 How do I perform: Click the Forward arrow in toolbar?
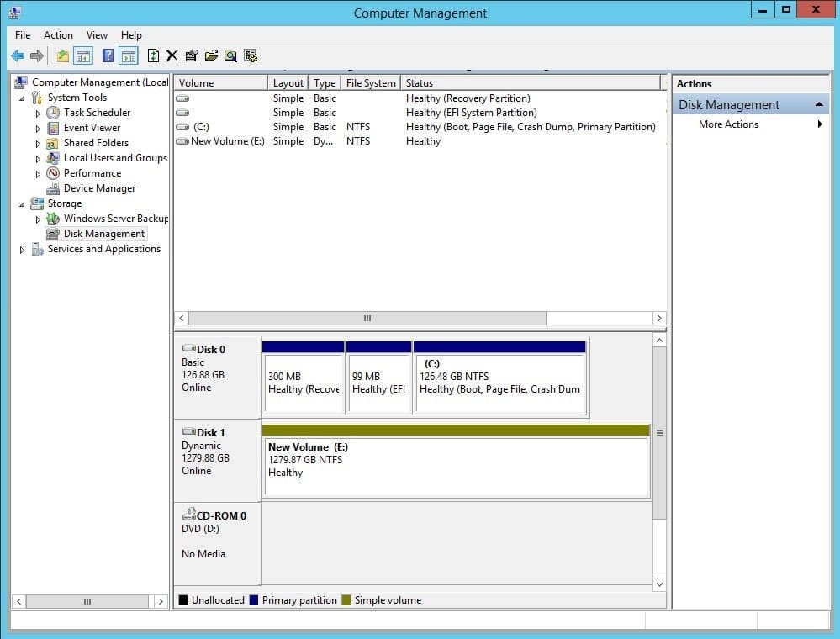point(37,55)
